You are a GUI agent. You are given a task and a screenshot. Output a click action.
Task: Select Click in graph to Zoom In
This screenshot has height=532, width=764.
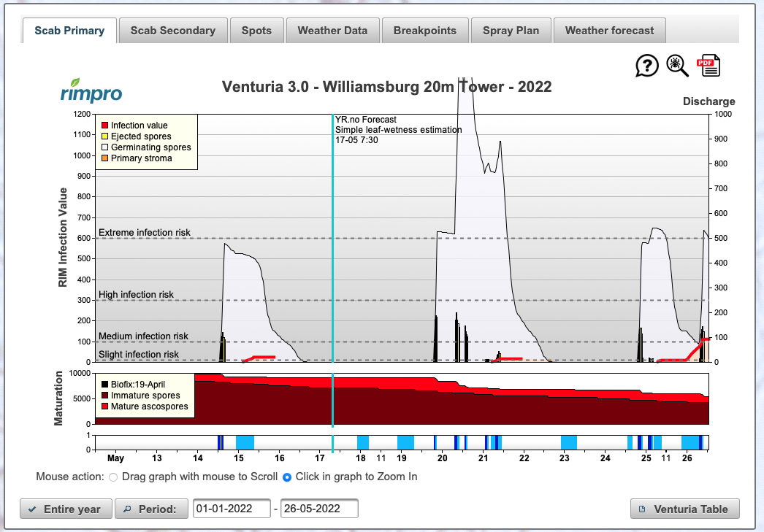coord(286,477)
